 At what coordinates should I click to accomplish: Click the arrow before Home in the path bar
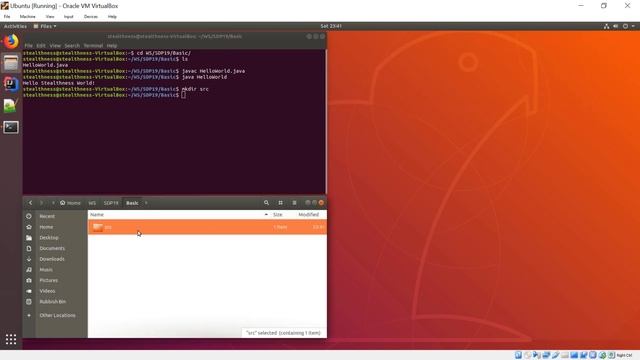53,203
